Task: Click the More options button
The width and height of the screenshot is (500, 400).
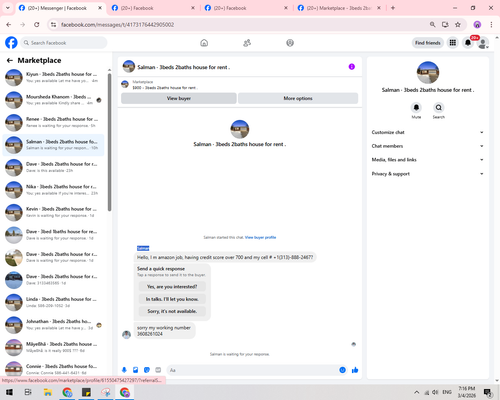Action: 298,98
